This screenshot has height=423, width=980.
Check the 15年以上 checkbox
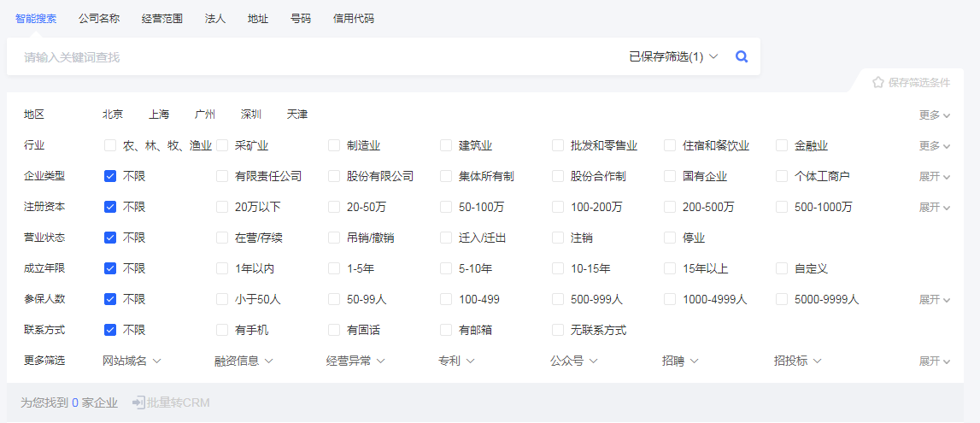(x=670, y=268)
